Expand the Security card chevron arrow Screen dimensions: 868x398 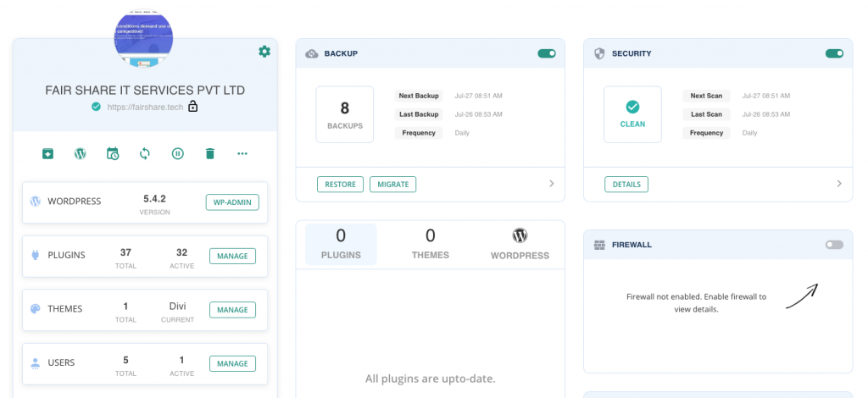pos(839,184)
